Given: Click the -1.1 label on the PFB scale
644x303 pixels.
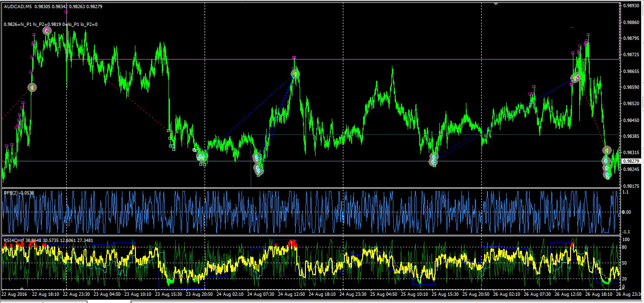Looking at the screenshot, I should [x=626, y=232].
